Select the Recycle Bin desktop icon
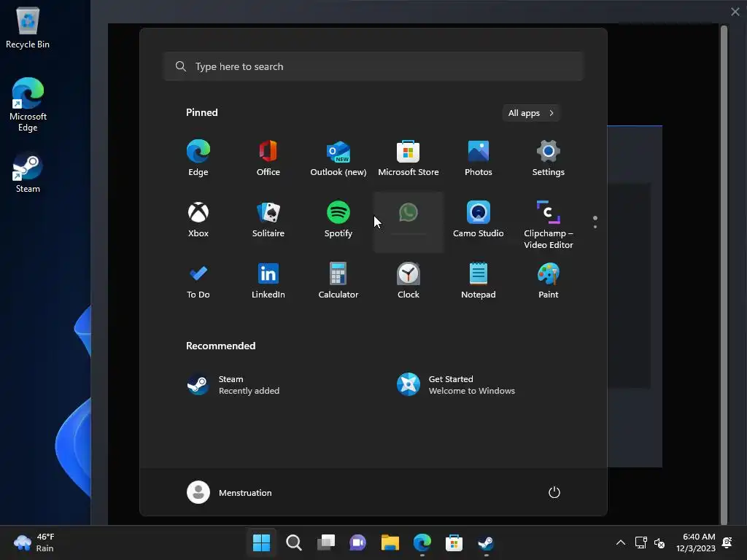 pyautogui.click(x=28, y=28)
